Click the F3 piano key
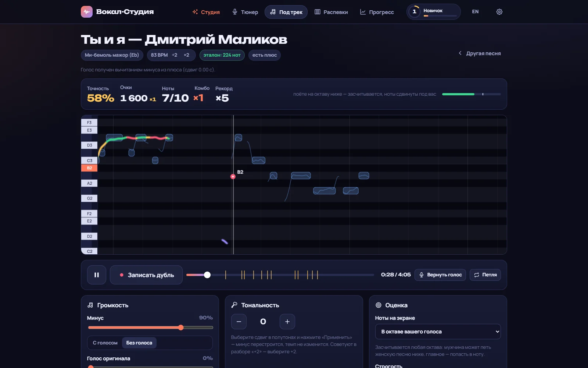 [89, 123]
